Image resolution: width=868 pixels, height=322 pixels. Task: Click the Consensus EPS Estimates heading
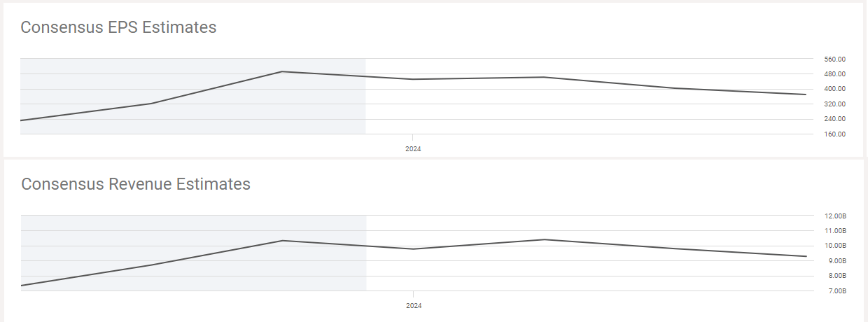[118, 27]
